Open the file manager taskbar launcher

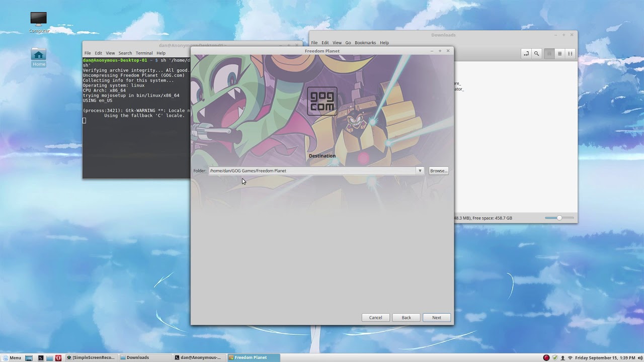49,358
